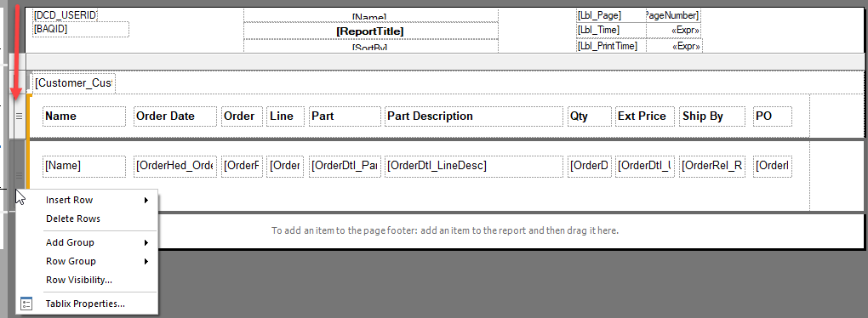868x318 pixels.
Task: Open Tablix Properties from menu
Action: click(85, 304)
